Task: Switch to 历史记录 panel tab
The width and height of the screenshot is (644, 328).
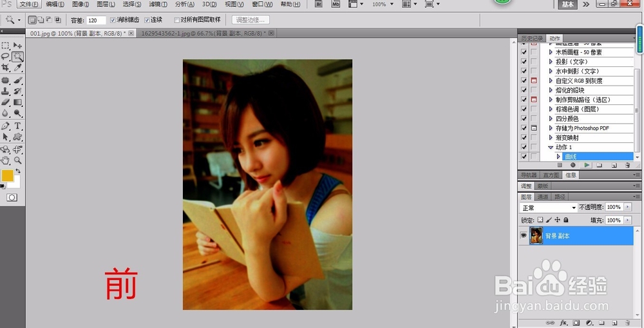Action: tap(532, 38)
